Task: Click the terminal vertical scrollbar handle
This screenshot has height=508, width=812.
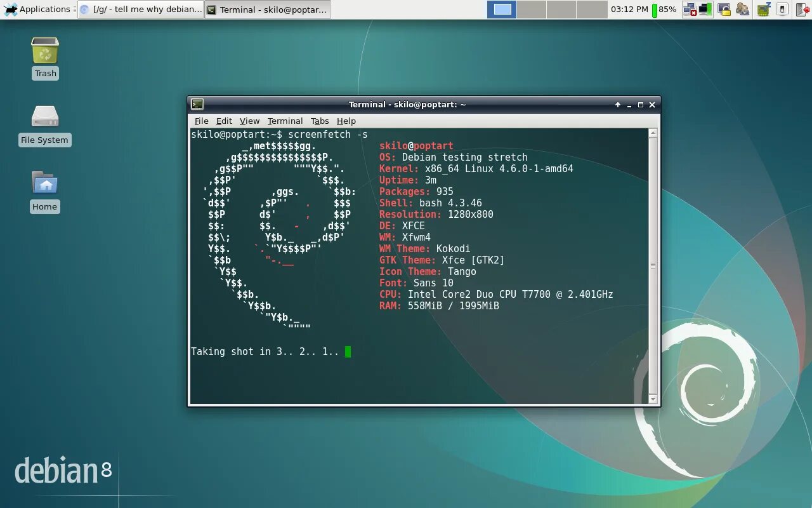Action: click(x=653, y=266)
